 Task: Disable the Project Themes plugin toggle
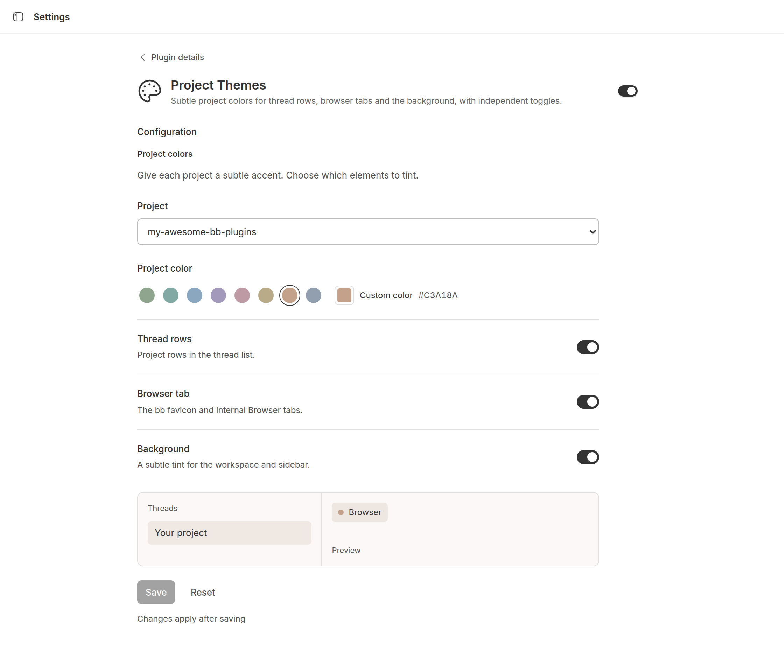point(628,91)
